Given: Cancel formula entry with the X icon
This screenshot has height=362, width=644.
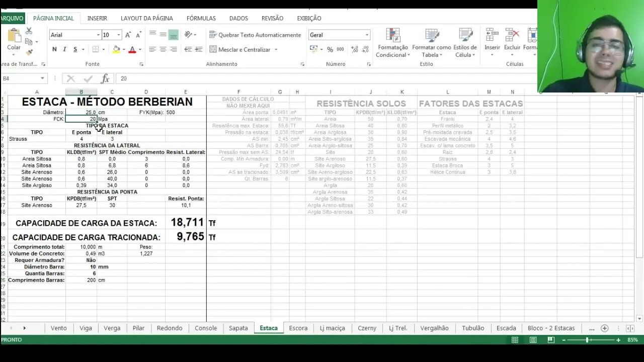Looking at the screenshot, I should (70, 78).
